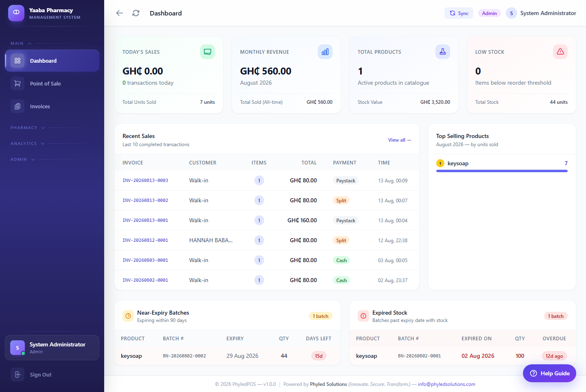Click the Split badge on INV-20260813-0002
Image resolution: width=586 pixels, height=392 pixels.
pyautogui.click(x=341, y=200)
